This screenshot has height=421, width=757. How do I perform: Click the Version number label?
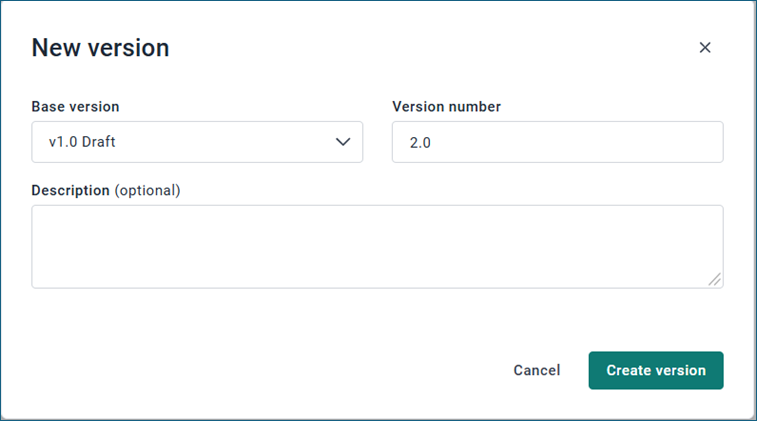[446, 106]
